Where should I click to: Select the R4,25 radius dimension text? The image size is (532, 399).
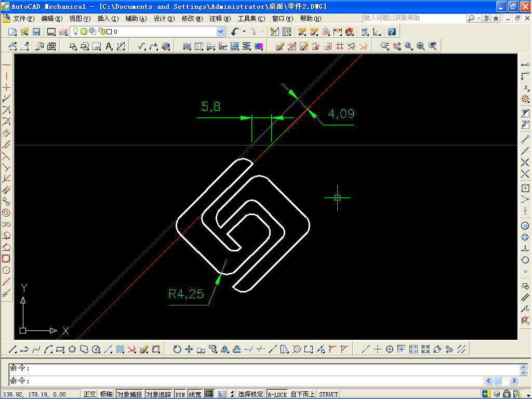coord(186,294)
